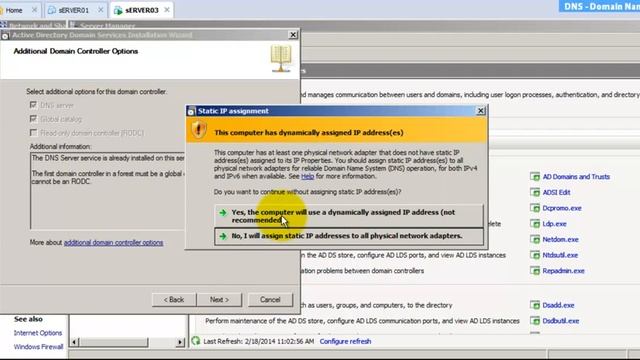Select the Server Manager window title
Image resolution: width=640 pixels, height=360 pixels.
(107, 26)
